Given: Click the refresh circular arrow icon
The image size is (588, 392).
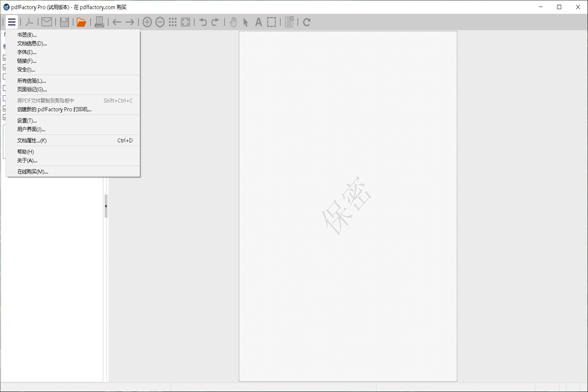Looking at the screenshot, I should tap(307, 22).
